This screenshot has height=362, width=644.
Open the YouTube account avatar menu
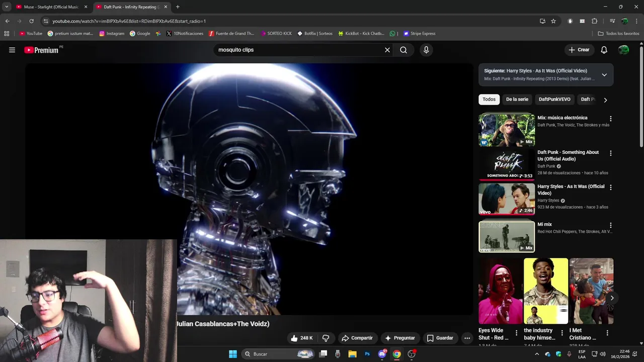[623, 50]
